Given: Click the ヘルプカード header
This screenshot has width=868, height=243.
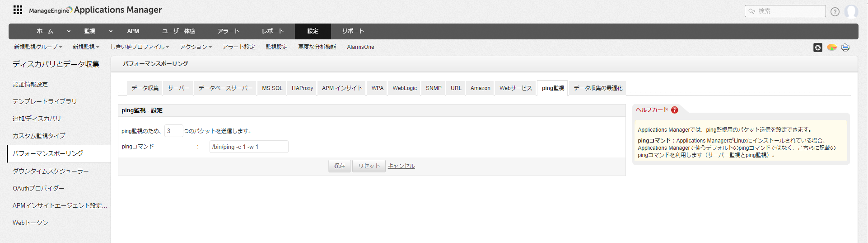Looking at the screenshot, I should (652, 110).
